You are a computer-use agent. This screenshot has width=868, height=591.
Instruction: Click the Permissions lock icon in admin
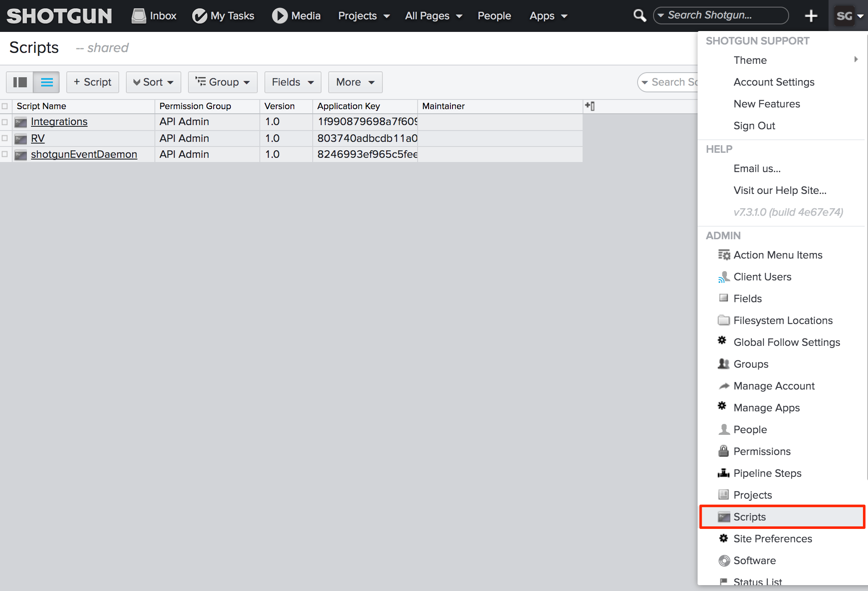coord(723,451)
